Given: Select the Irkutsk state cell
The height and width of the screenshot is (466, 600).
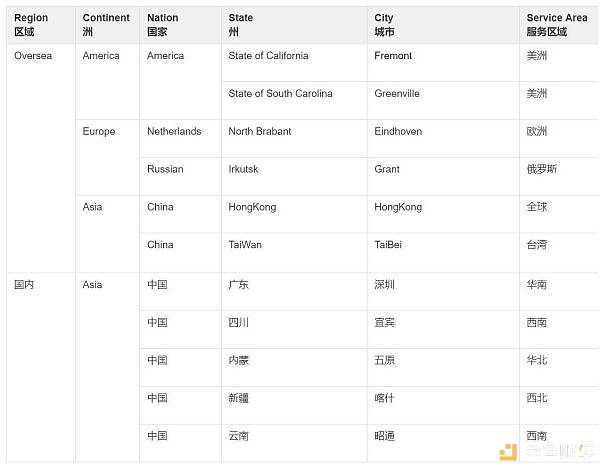Looking at the screenshot, I should pyautogui.click(x=294, y=176).
